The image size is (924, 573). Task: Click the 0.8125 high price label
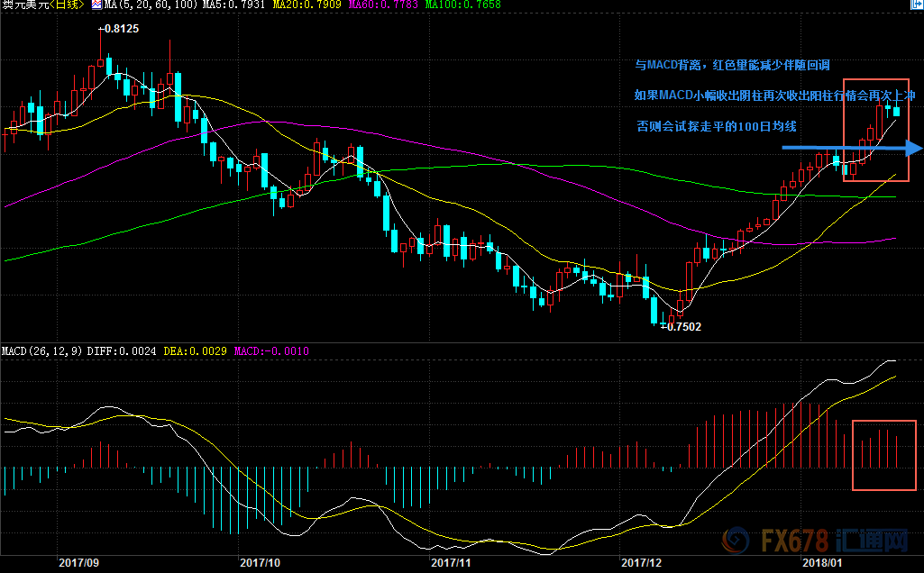point(121,28)
